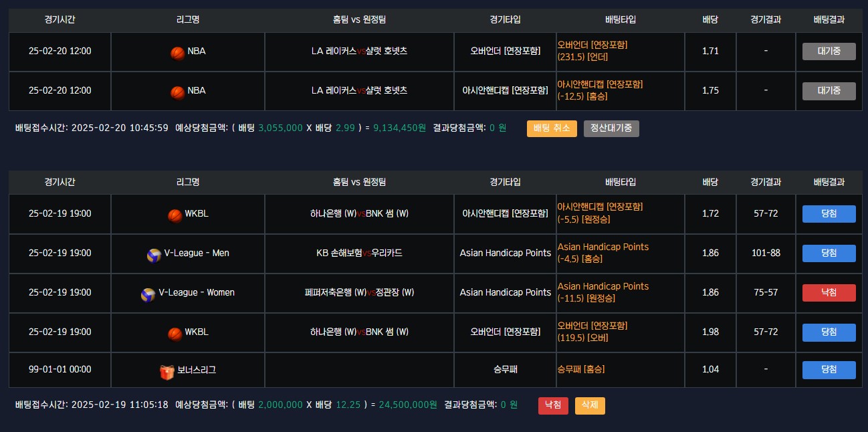Select the Asian Handicap Points (-4.5) 홈승 bet text
Screen dimensions: 868x432
click(603, 253)
